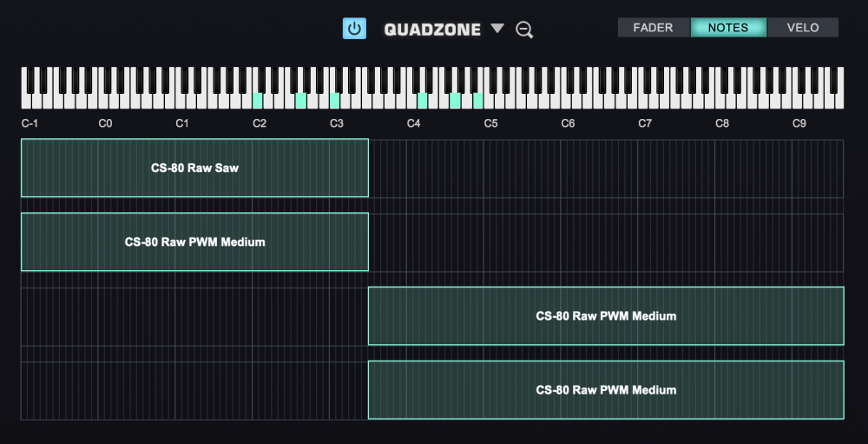This screenshot has height=444, width=868.
Task: Select the second-row CS-80 Raw PWM Medium zone
Action: point(194,242)
